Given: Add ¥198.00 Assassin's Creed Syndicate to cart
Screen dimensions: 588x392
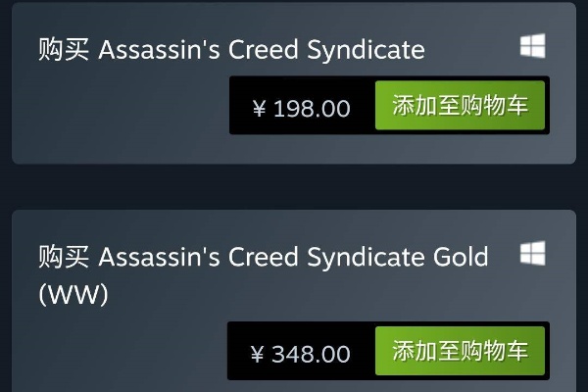Looking at the screenshot, I should click(x=460, y=106).
